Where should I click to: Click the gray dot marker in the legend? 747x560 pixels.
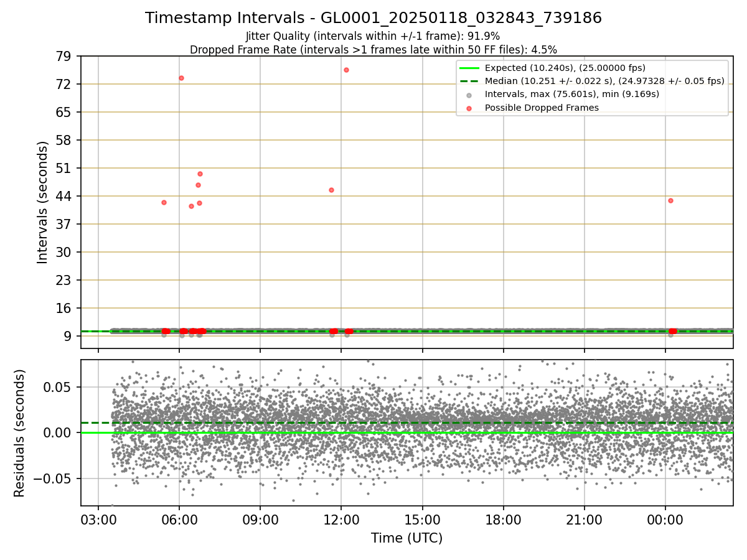pyautogui.click(x=469, y=95)
